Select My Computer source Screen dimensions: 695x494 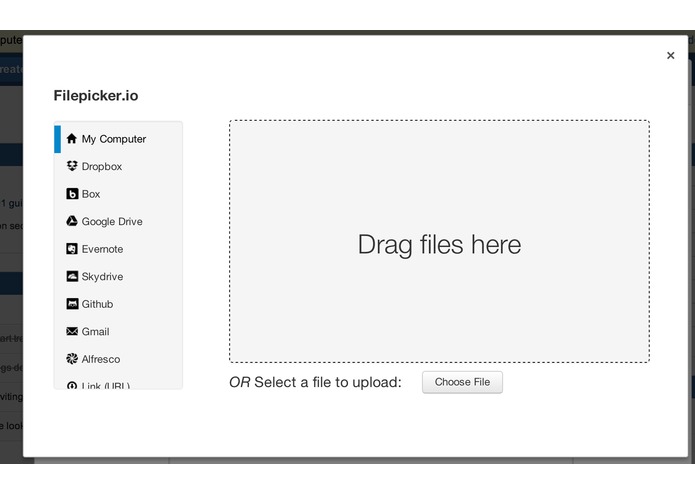[x=118, y=139]
